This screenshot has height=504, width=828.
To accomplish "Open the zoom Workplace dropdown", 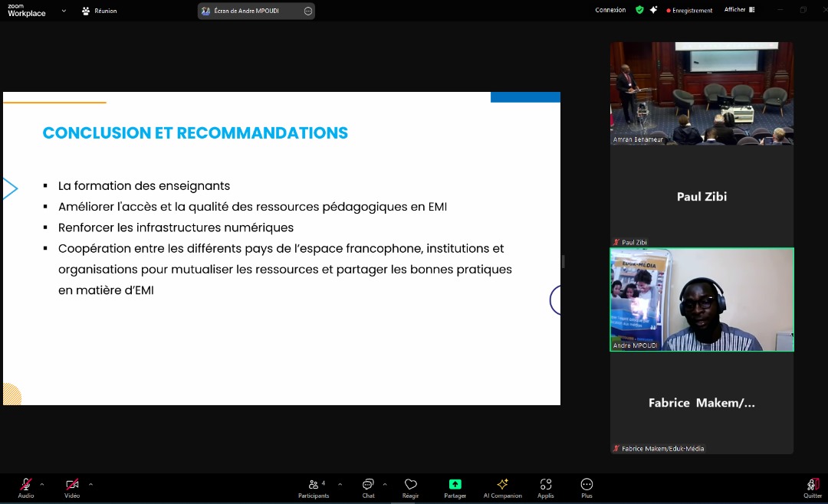I will click(64, 11).
